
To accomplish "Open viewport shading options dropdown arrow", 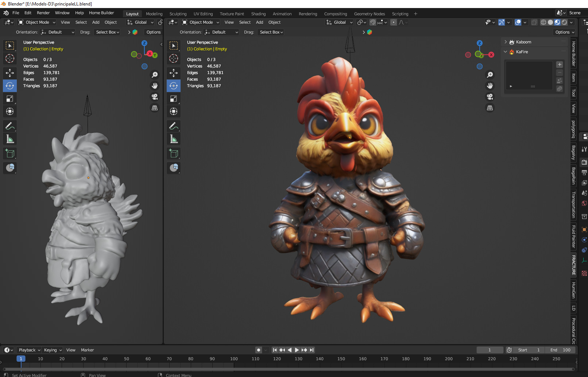I will click(x=571, y=22).
